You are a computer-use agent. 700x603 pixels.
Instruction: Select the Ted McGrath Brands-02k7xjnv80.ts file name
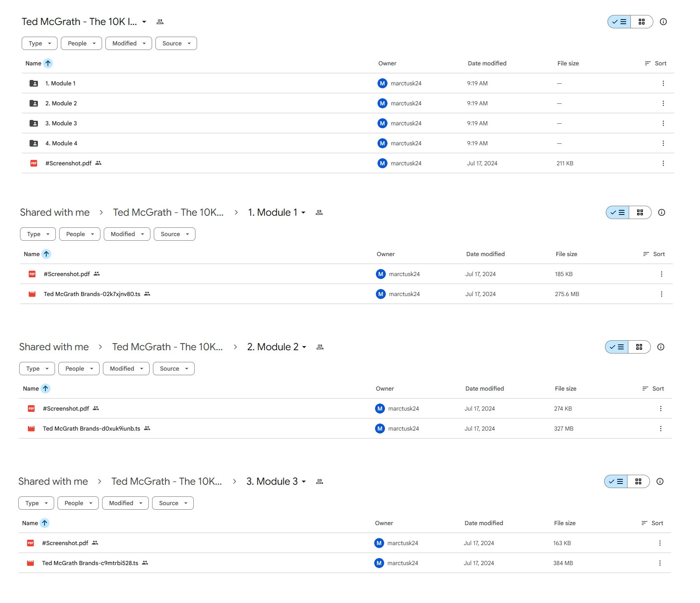[x=92, y=294]
